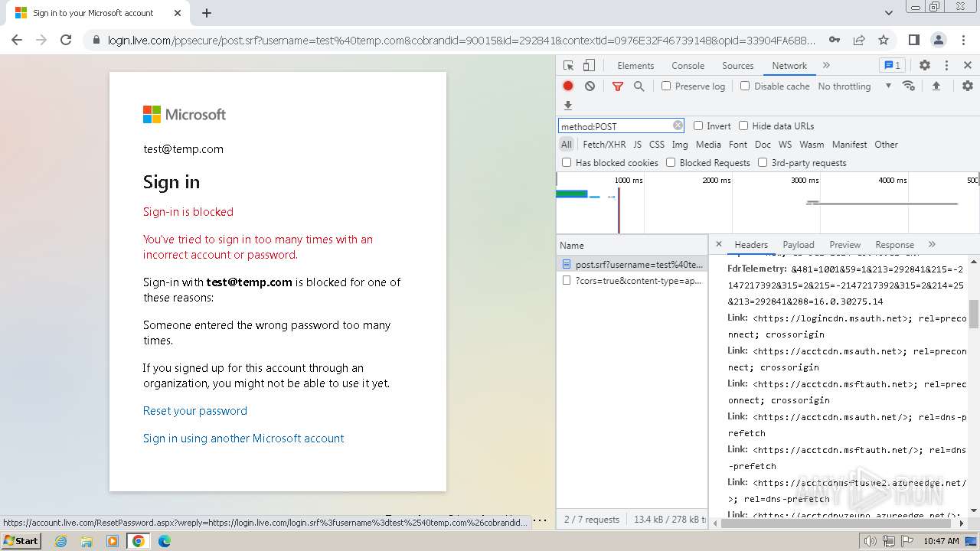The width and height of the screenshot is (980, 551).
Task: Check Has blocked cookies
Action: point(567,163)
